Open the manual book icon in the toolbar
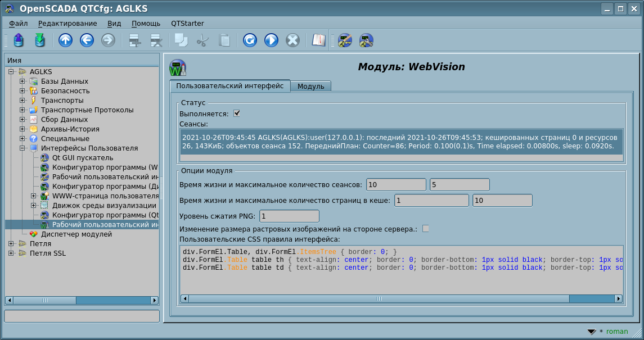Screen dimensions: 644x340 pos(319,40)
